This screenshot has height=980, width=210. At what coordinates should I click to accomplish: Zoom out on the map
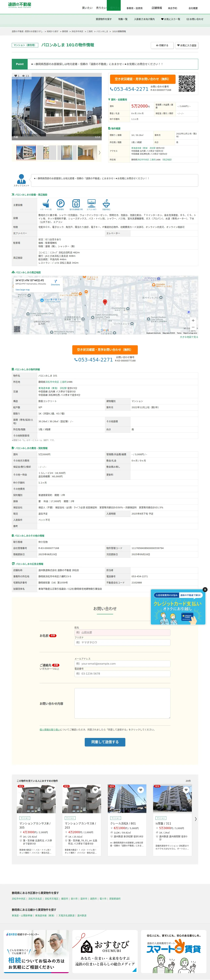[193, 327]
